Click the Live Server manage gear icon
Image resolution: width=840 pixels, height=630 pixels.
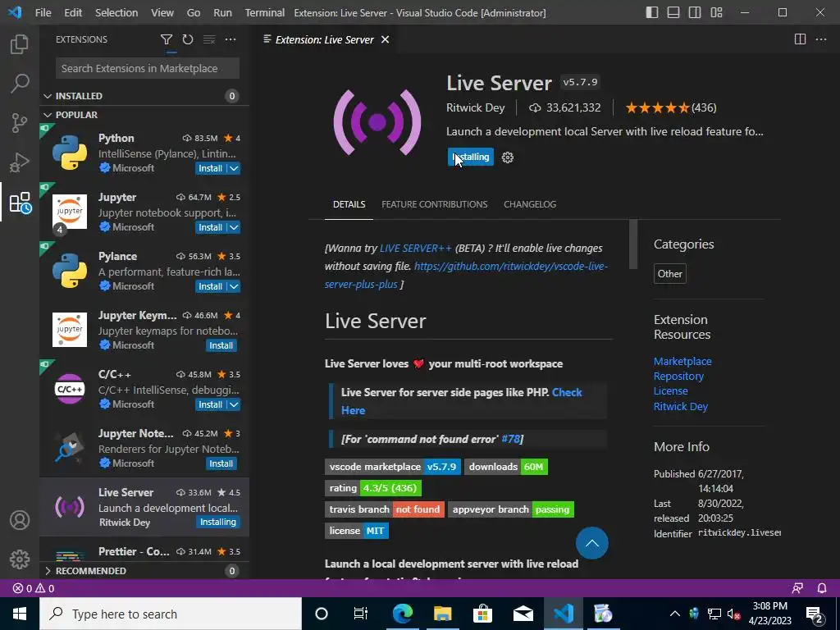click(x=507, y=157)
